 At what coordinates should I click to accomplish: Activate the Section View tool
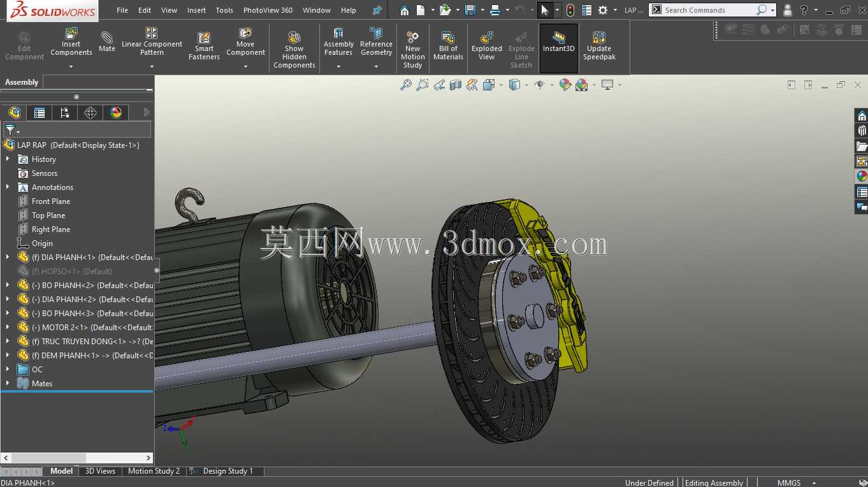(456, 85)
